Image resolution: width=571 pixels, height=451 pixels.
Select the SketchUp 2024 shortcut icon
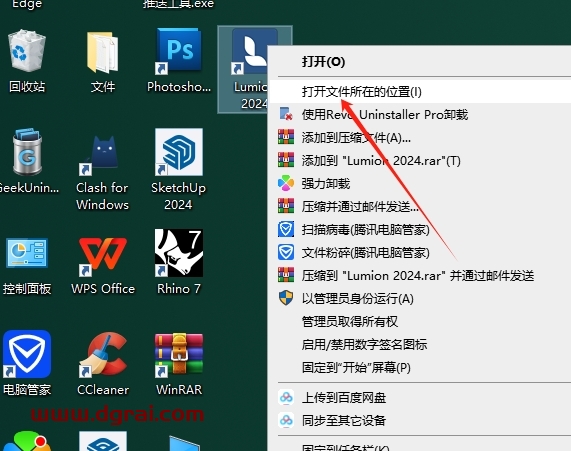[179, 152]
